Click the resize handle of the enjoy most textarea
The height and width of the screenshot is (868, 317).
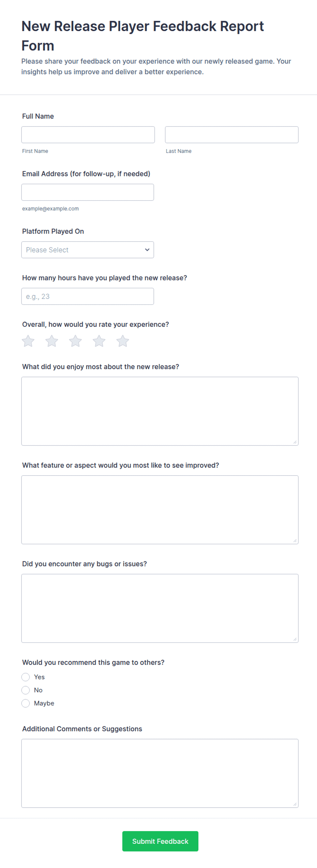(x=295, y=442)
